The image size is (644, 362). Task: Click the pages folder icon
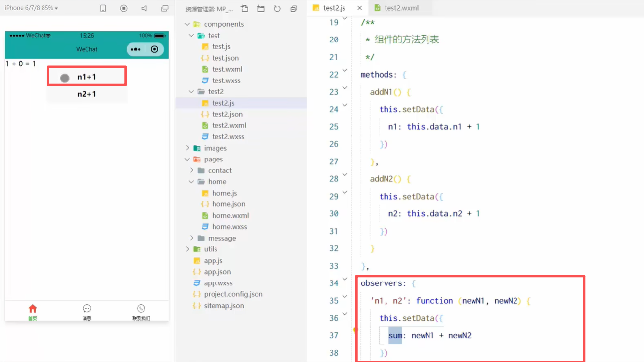(x=197, y=159)
